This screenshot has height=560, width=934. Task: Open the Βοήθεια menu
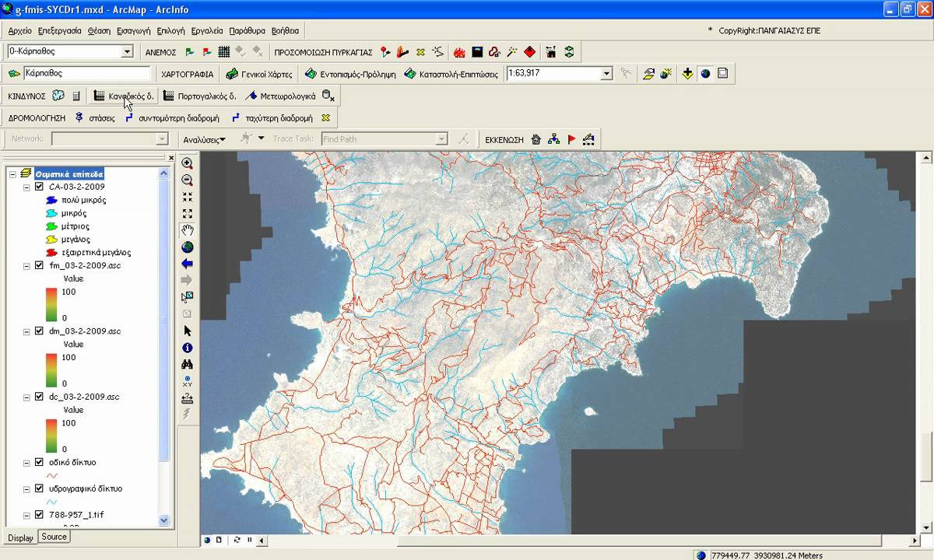coord(285,31)
